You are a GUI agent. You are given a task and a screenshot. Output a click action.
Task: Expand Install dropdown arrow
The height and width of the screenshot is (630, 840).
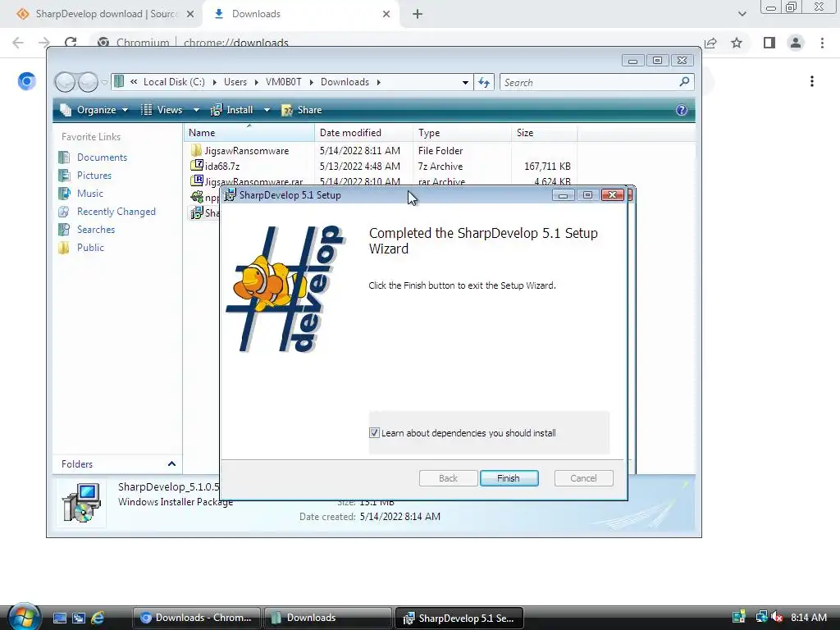click(267, 110)
